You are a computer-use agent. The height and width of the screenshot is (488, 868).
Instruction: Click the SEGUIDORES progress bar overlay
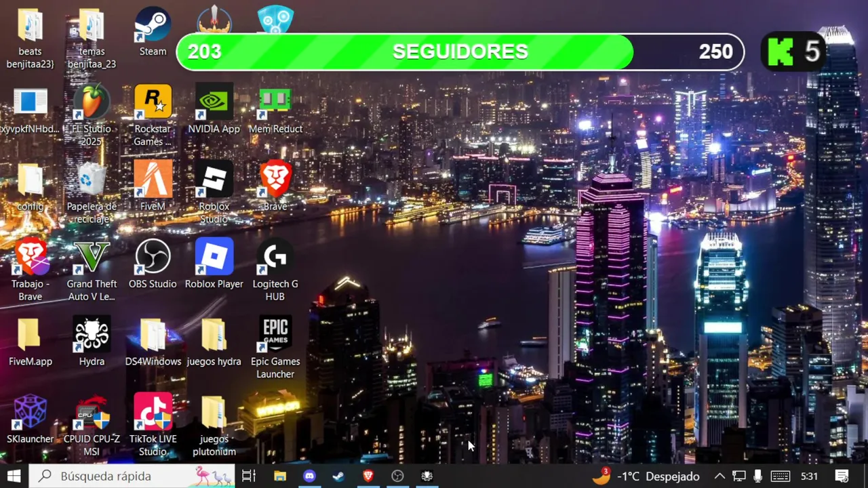460,52
